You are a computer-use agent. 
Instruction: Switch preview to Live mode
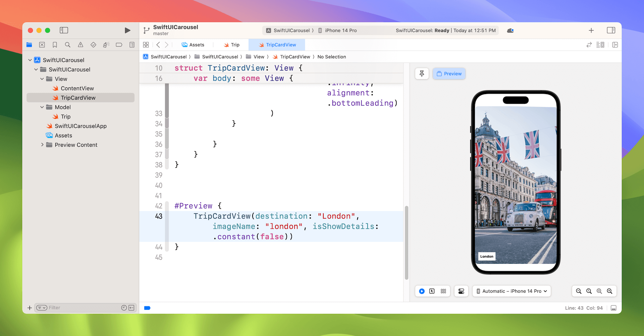(x=422, y=291)
